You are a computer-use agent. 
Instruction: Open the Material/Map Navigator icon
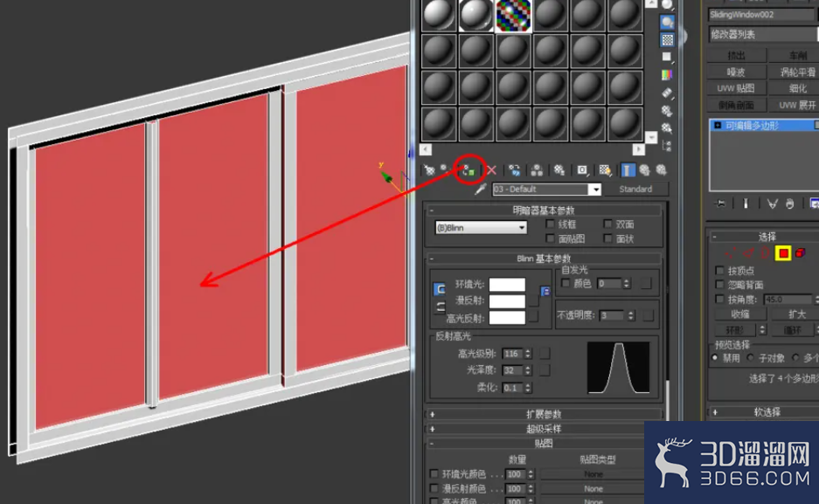[667, 146]
